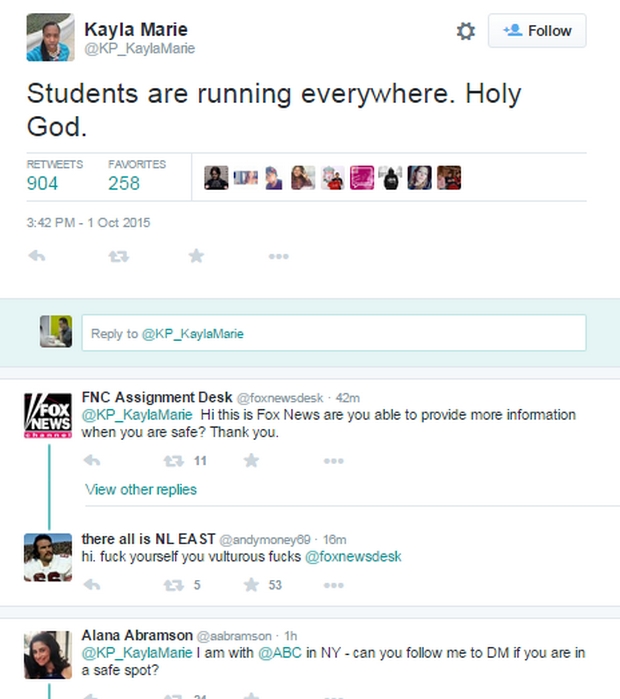The width and height of the screenshot is (620, 699).
Task: Open more options on the Fox News tweet
Action: pos(333,461)
